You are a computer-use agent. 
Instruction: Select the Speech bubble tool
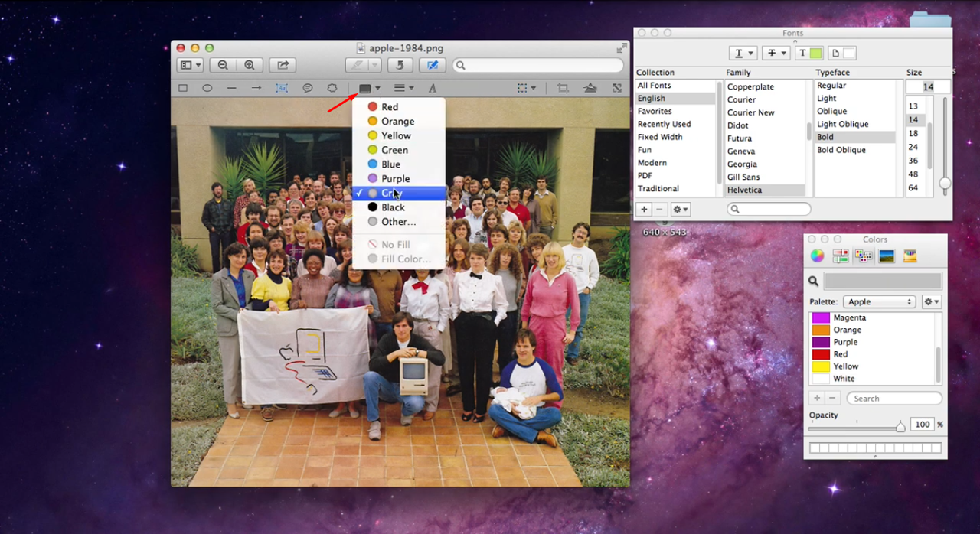tap(307, 88)
